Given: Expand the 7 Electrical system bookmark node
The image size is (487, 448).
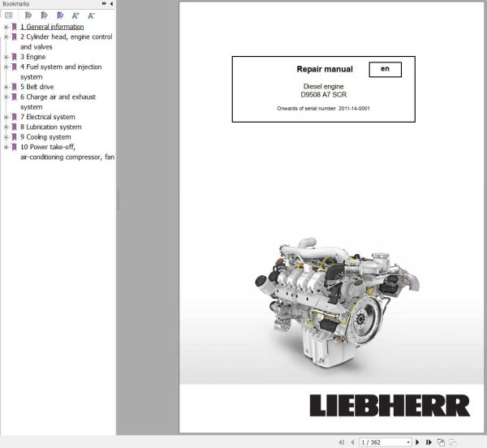Looking at the screenshot, I should (x=6, y=117).
